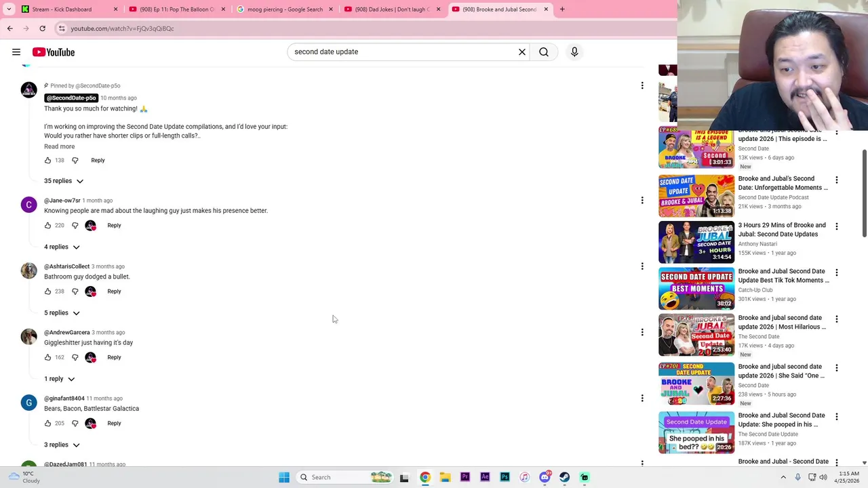Expand 3 replies under Bears, Bacon comment
The height and width of the screenshot is (488, 868).
(x=62, y=445)
